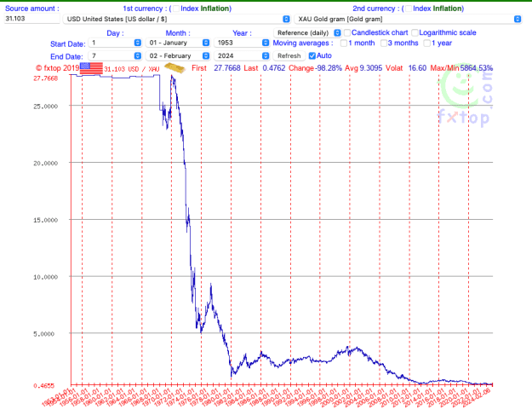532x415 pixels.
Task: Enable the Logarithmic scale checkbox
Action: (415, 33)
